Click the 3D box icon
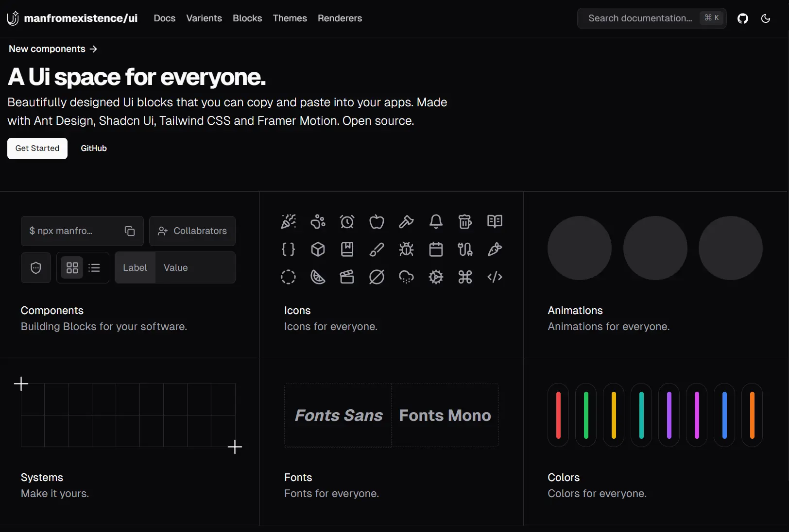This screenshot has height=532, width=789. (318, 249)
